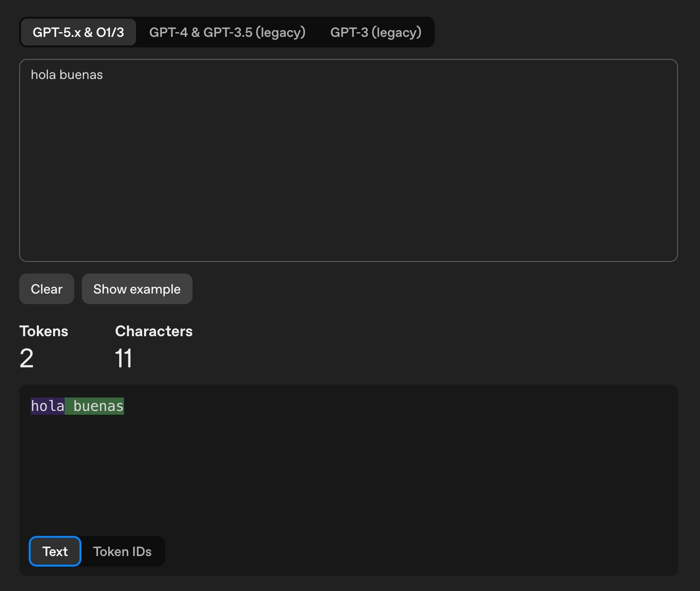The height and width of the screenshot is (591, 700).
Task: Switch to Token IDs view
Action: pos(122,551)
